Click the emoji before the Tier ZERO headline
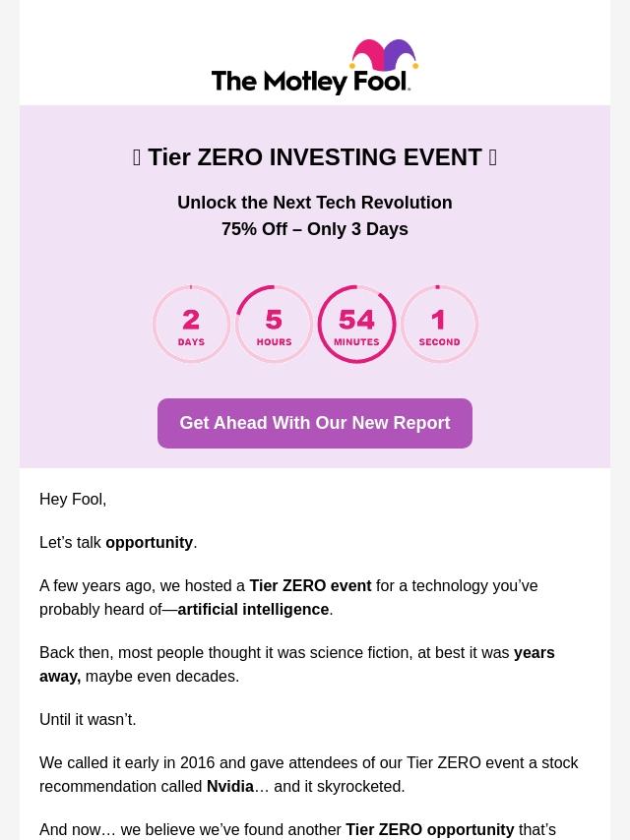The image size is (630, 840). coord(137,157)
